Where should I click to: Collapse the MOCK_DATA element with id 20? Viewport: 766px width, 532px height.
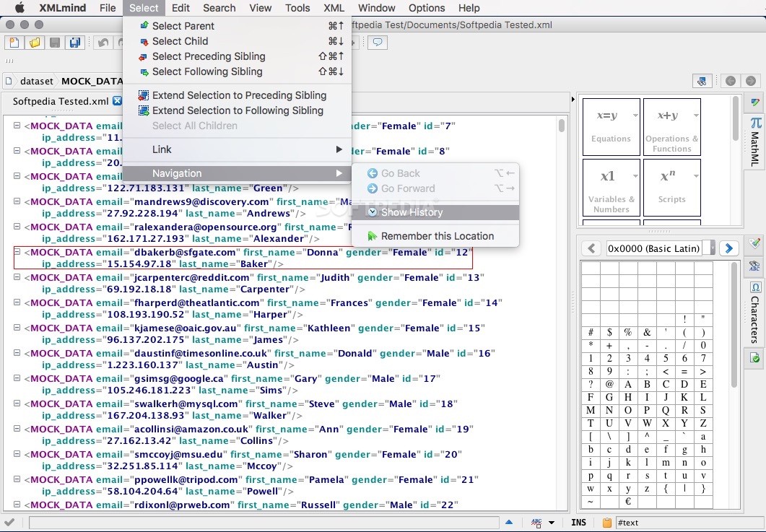tap(17, 454)
